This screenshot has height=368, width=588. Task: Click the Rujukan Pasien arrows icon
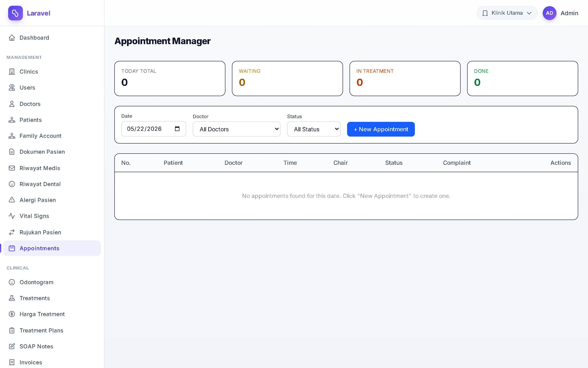(x=12, y=232)
